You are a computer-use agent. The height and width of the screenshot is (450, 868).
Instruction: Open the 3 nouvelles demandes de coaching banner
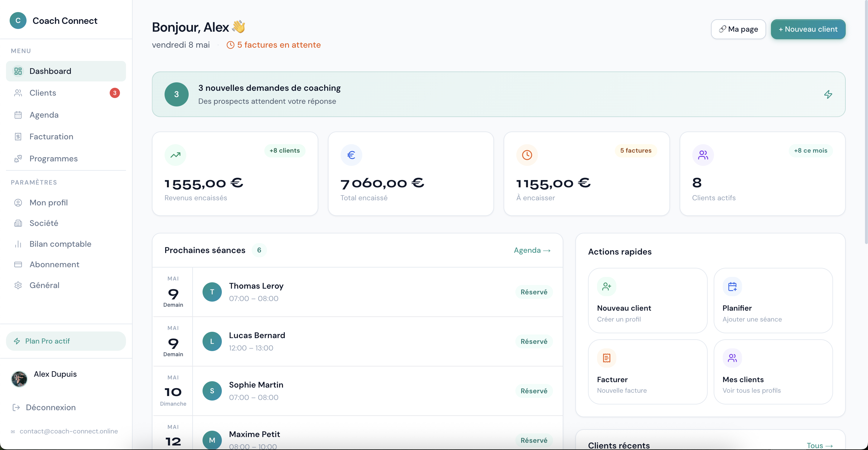pyautogui.click(x=498, y=94)
